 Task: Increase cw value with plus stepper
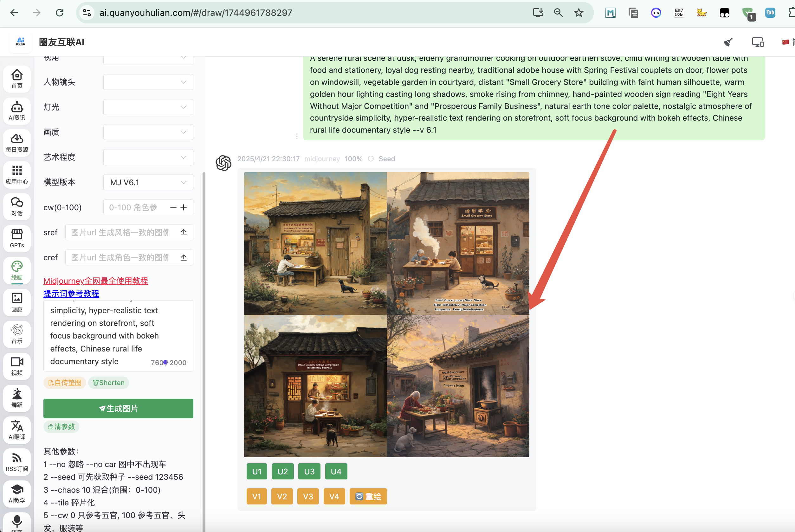coord(184,207)
